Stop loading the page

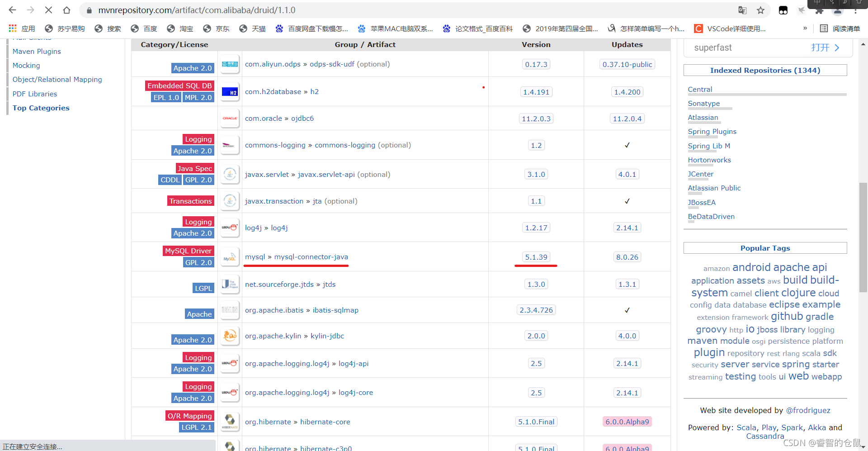click(x=48, y=10)
